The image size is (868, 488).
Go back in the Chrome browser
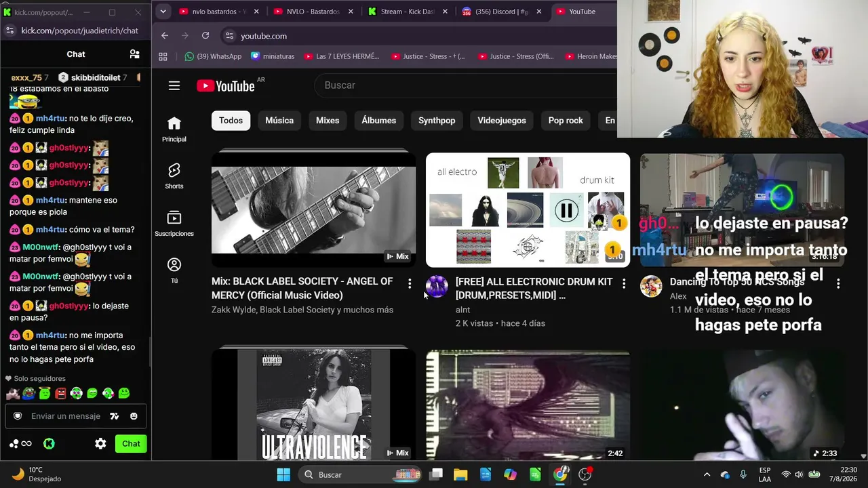pos(165,36)
